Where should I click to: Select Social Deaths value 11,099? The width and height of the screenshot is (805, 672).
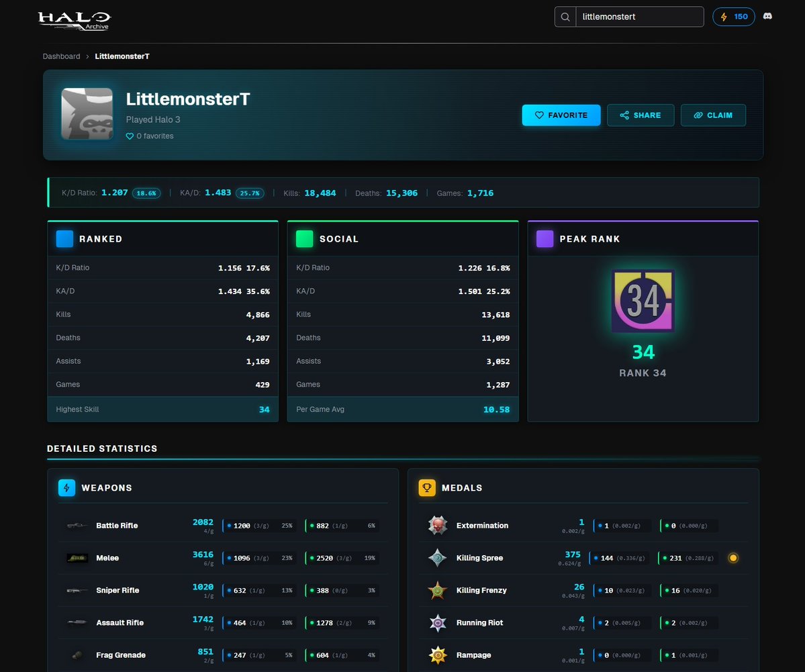tap(495, 338)
